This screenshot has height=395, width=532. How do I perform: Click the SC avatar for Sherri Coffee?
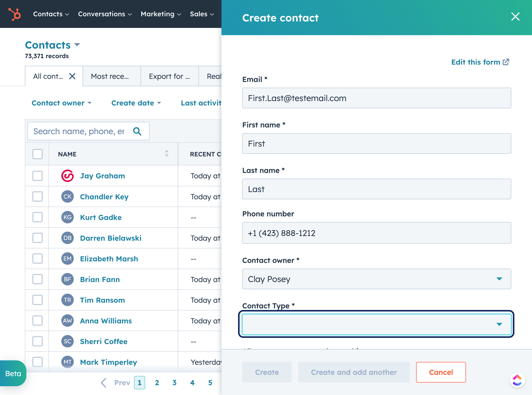pos(68,341)
